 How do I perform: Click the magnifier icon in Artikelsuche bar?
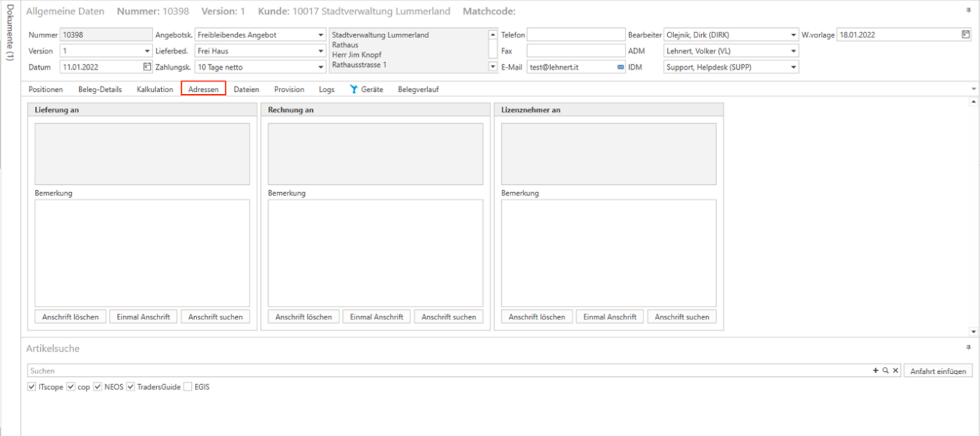pos(886,371)
